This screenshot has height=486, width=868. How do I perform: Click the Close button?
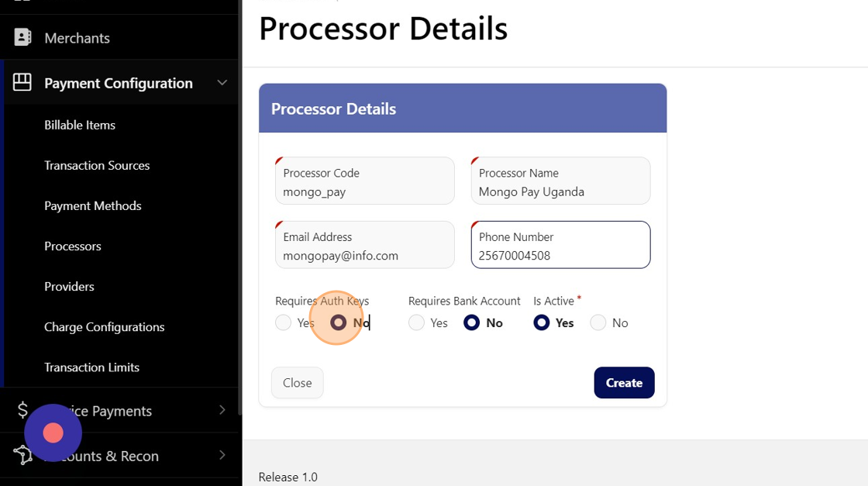[297, 383]
